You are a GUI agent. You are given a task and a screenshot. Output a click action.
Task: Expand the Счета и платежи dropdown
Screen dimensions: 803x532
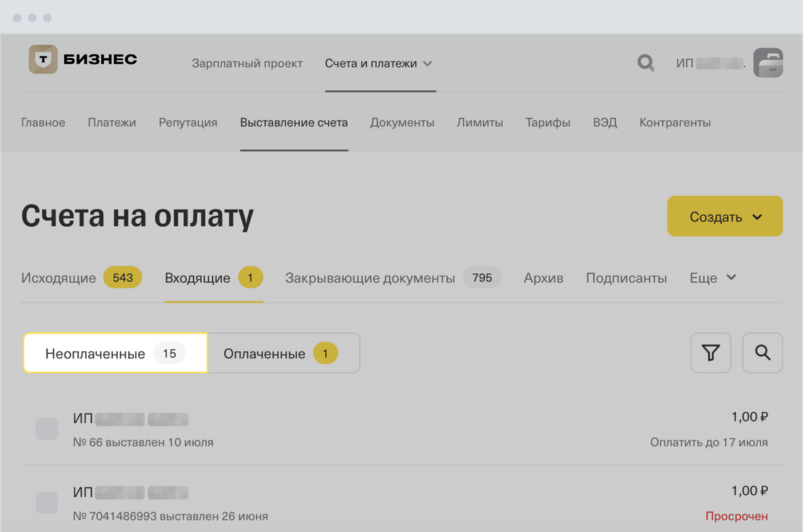point(379,63)
